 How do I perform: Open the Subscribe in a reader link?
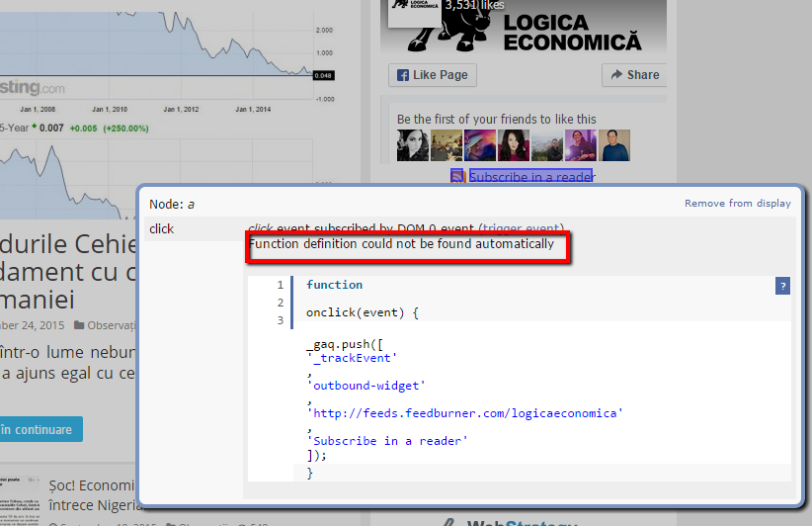coord(530,177)
